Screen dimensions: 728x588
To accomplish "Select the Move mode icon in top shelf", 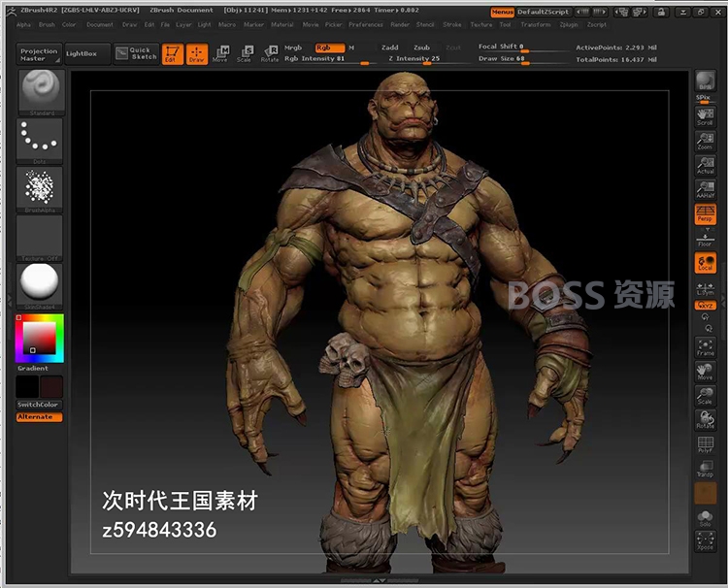I will (x=221, y=53).
